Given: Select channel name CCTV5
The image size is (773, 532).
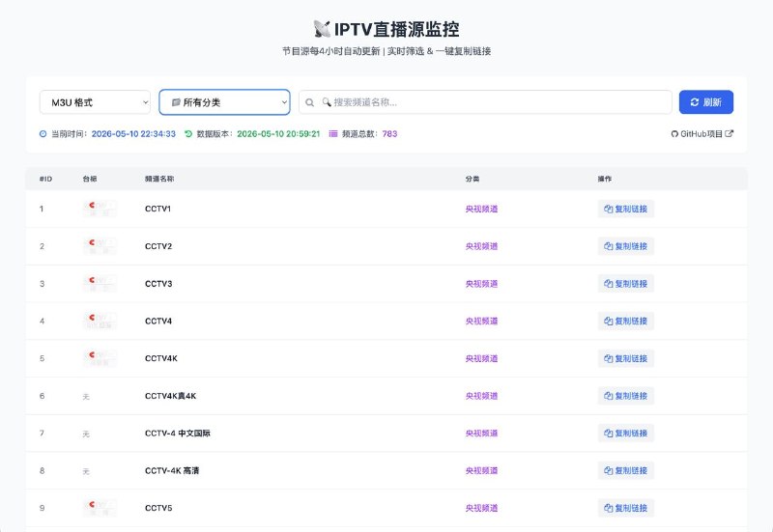Looking at the screenshot, I should (158, 508).
